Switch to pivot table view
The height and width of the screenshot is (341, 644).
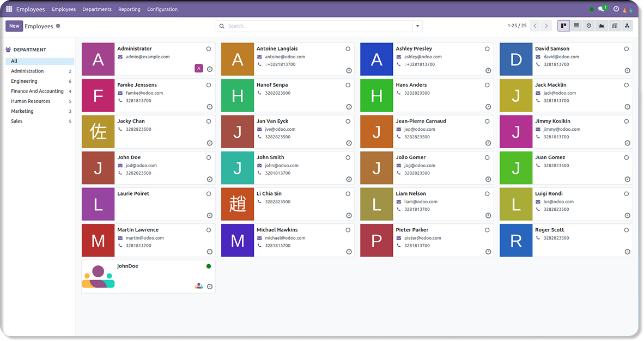615,26
